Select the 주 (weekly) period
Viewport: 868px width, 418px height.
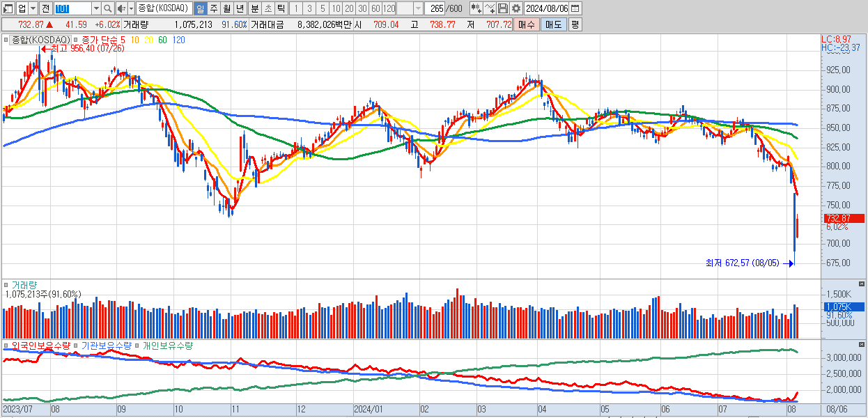[213, 8]
